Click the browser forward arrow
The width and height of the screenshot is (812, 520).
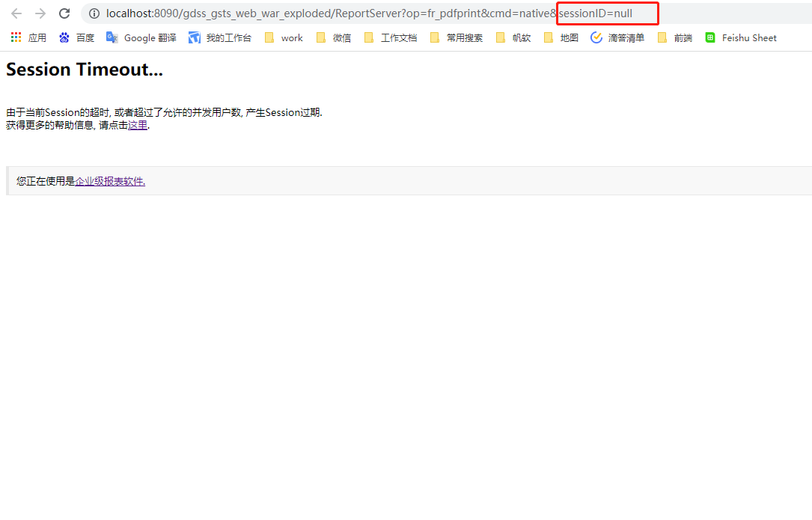(40, 13)
